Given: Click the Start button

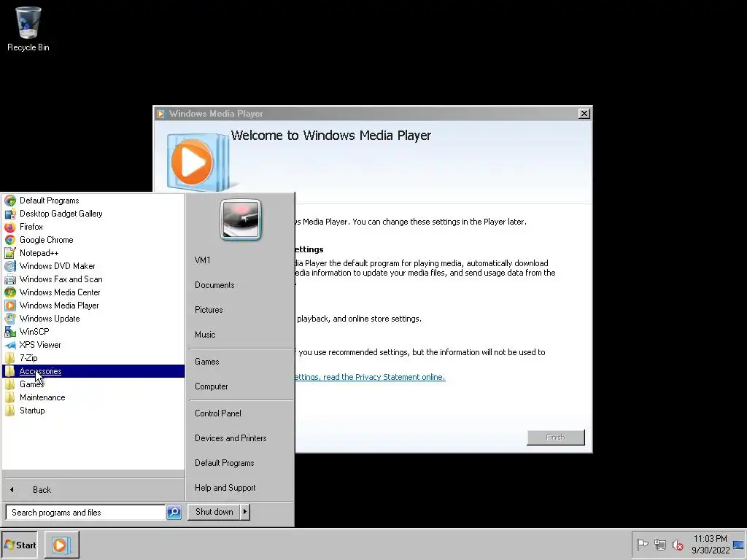Looking at the screenshot, I should coord(20,545).
